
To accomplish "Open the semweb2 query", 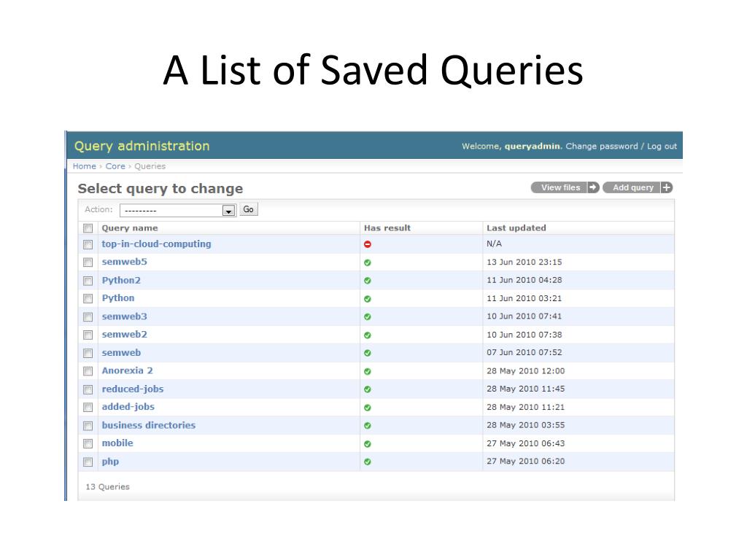I will (x=124, y=335).
